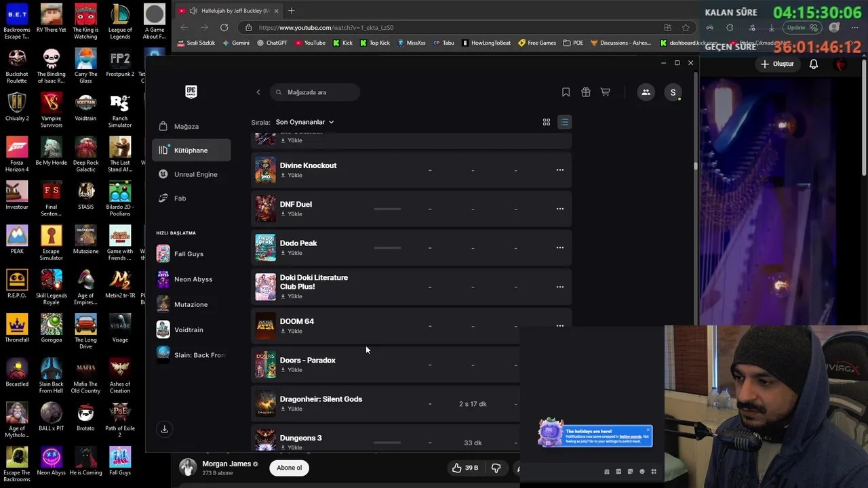
Task: Select Kütüphane in the launcher sidebar
Action: point(191,150)
